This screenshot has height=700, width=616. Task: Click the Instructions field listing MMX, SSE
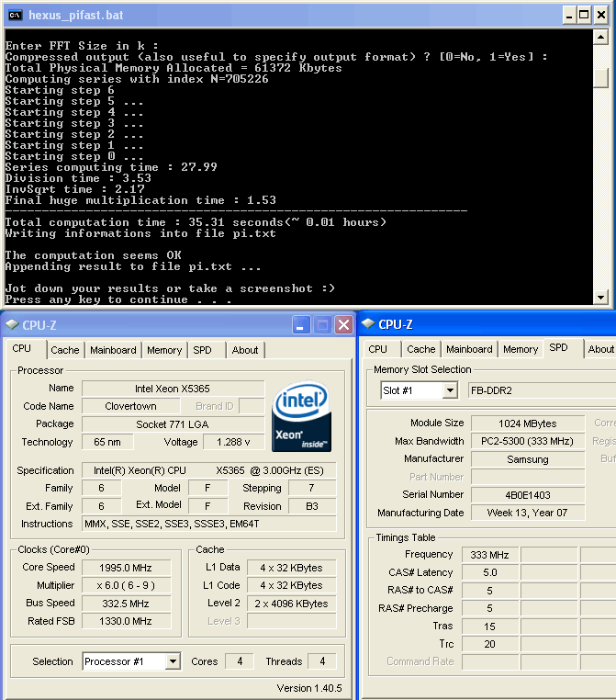(x=208, y=524)
